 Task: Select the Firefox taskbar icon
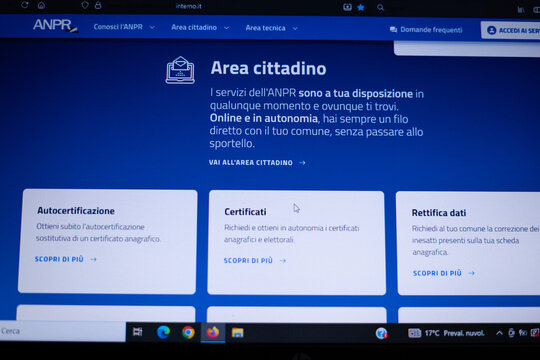click(213, 333)
